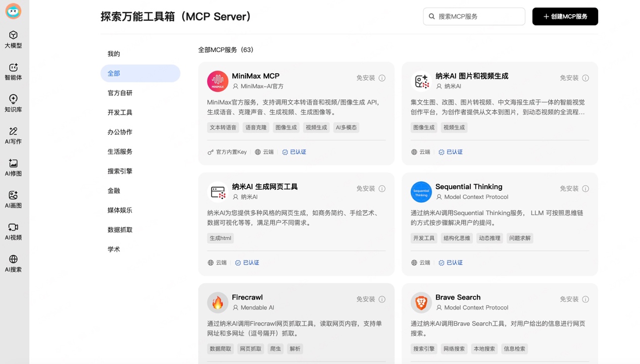Click the info icon on Sequential Thinking card
Screen dimensions: 640x364
585,189
